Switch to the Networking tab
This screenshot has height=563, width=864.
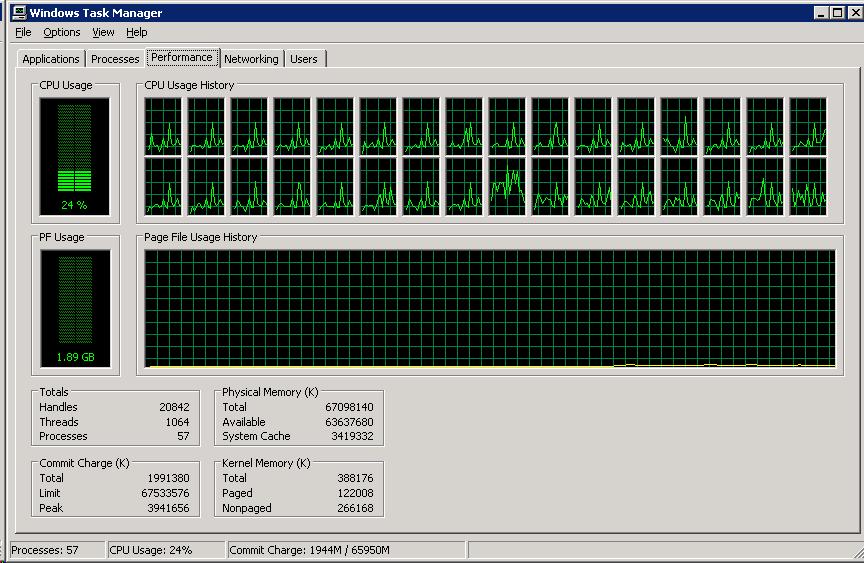251,59
